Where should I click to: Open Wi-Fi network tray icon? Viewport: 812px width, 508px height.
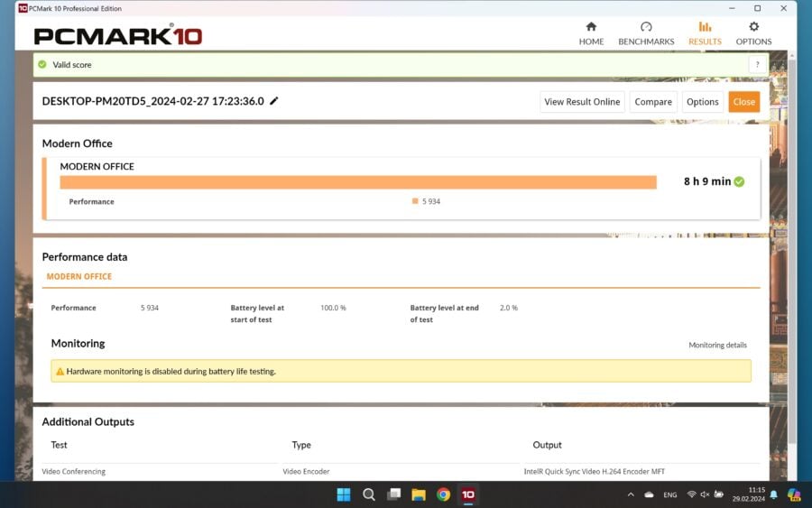point(691,494)
